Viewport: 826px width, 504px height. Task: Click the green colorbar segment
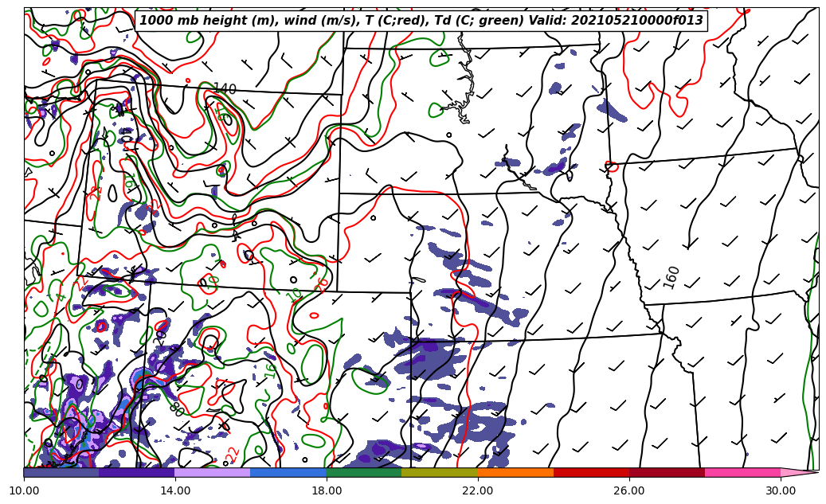point(364,473)
